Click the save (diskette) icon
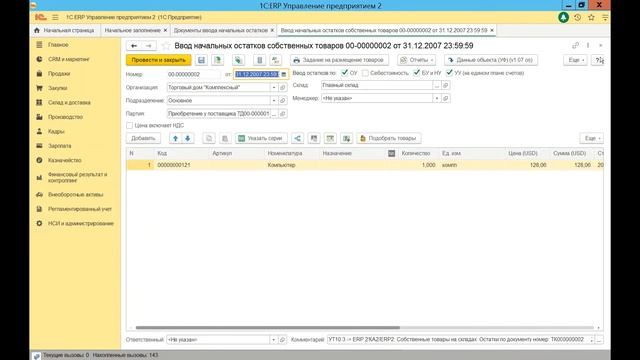The width and height of the screenshot is (640, 360). point(201,60)
